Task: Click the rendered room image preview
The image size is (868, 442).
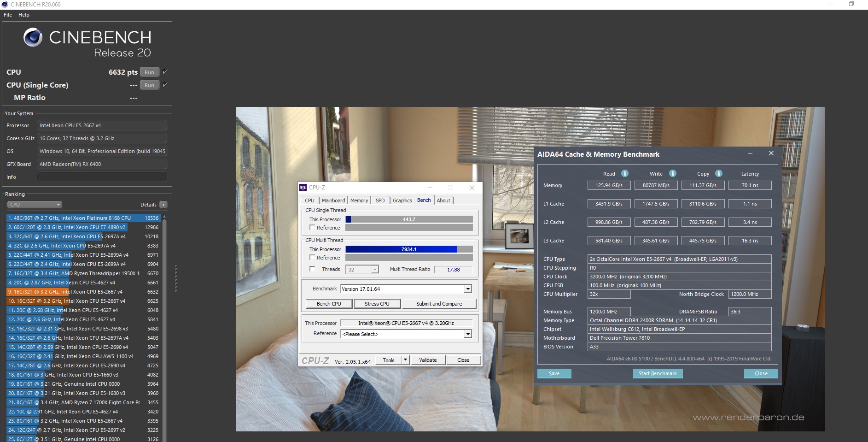Action: [530, 269]
